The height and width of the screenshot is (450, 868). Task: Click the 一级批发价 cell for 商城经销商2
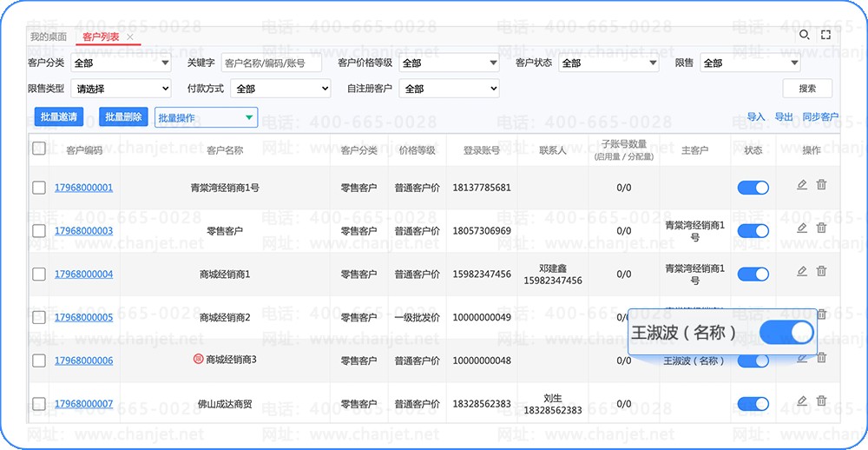tap(417, 318)
